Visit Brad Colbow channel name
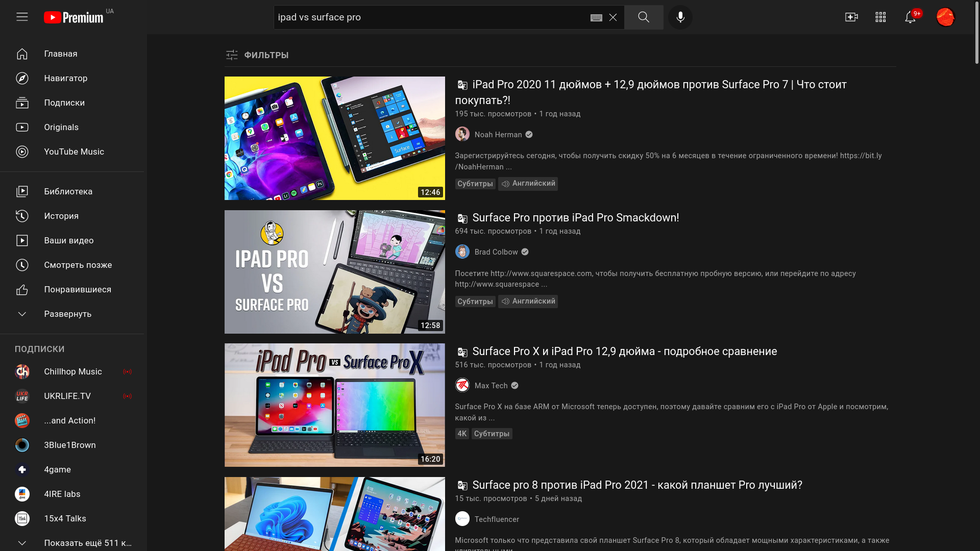This screenshot has width=980, height=551. (496, 252)
